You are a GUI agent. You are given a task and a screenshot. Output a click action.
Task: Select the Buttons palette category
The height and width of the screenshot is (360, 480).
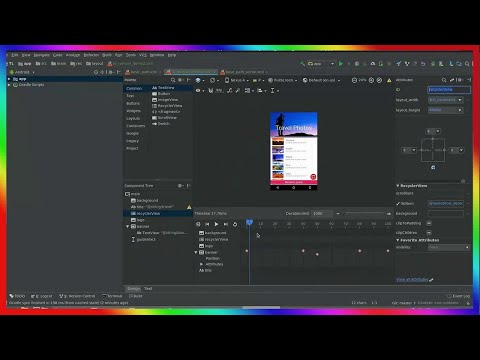click(133, 103)
